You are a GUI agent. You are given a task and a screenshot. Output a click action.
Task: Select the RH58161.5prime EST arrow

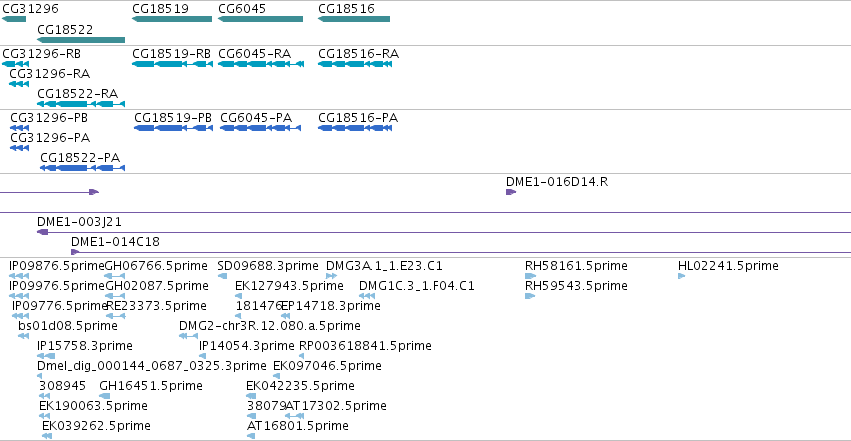click(530, 276)
